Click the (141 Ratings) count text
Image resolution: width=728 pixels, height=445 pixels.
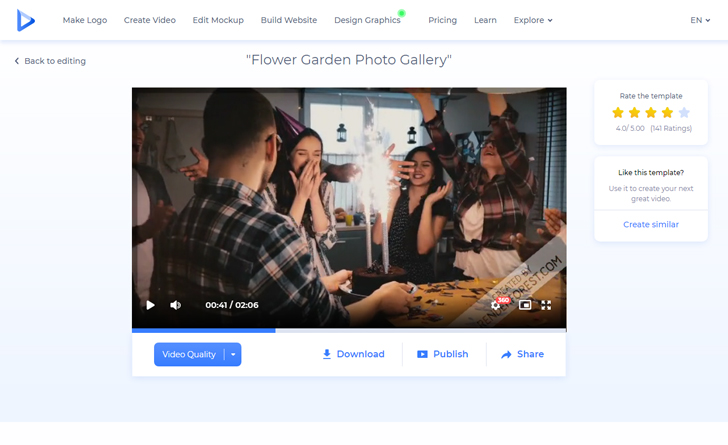pos(671,128)
